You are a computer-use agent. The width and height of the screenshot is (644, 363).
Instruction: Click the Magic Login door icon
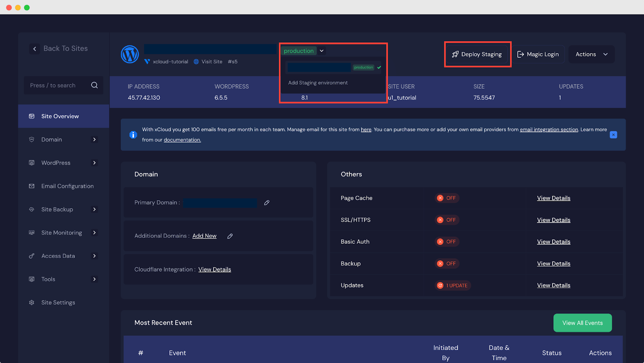(x=520, y=54)
